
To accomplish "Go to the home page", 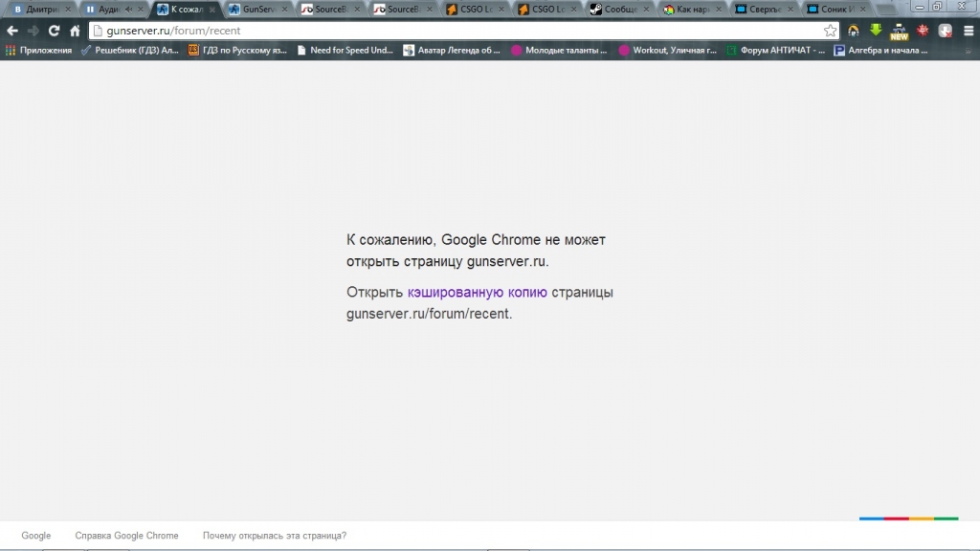I will click(x=75, y=31).
